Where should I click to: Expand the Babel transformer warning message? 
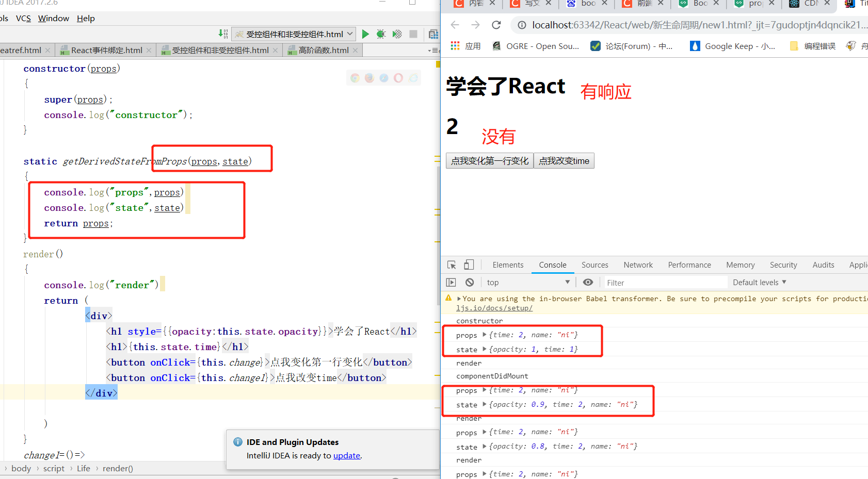459,299
